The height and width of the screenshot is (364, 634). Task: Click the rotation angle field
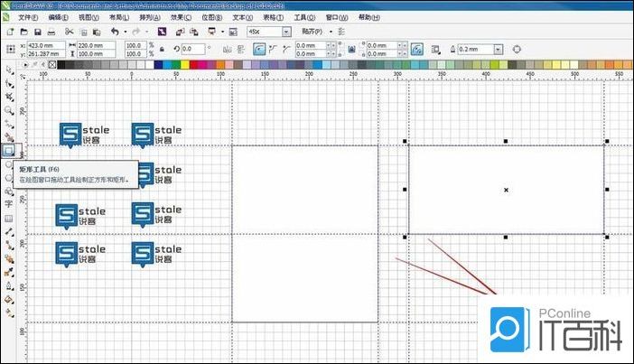(x=193, y=49)
